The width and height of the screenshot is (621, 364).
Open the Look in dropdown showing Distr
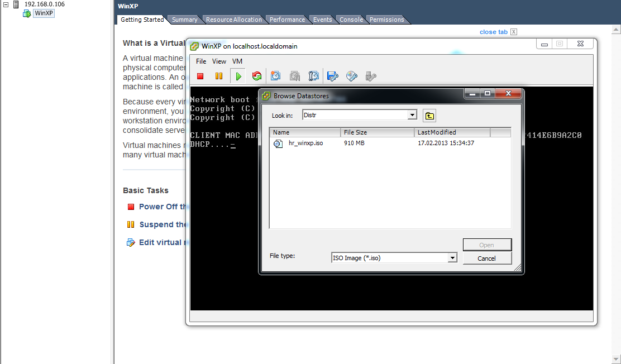click(412, 115)
